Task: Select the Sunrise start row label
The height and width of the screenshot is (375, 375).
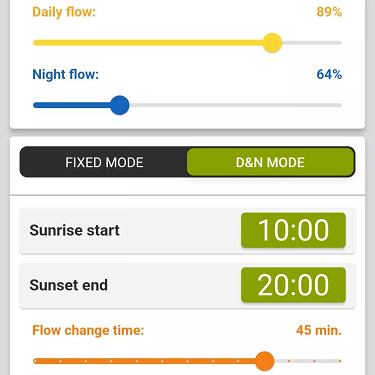Action: pyautogui.click(x=74, y=230)
